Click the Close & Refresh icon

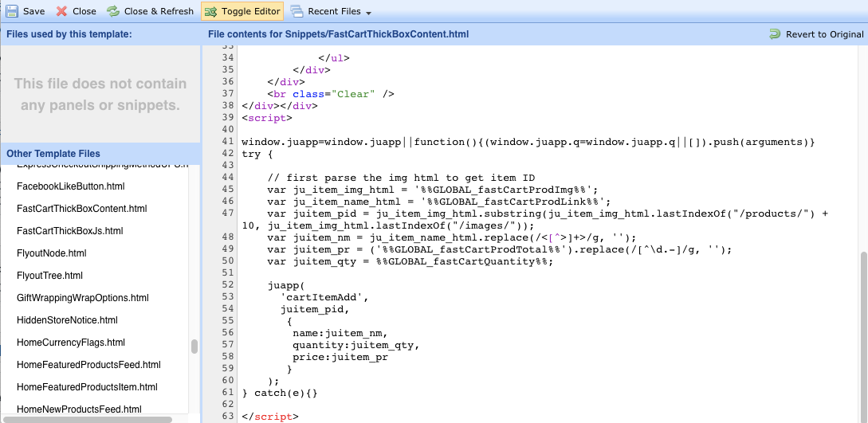pos(113,11)
